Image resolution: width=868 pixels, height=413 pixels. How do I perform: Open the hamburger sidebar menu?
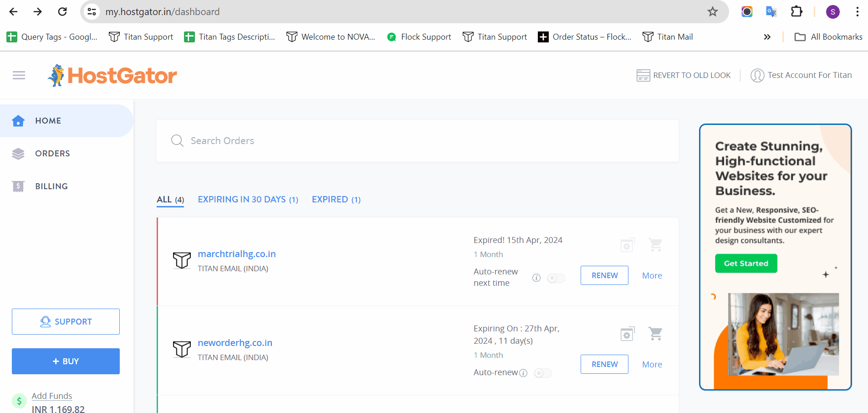pos(19,75)
